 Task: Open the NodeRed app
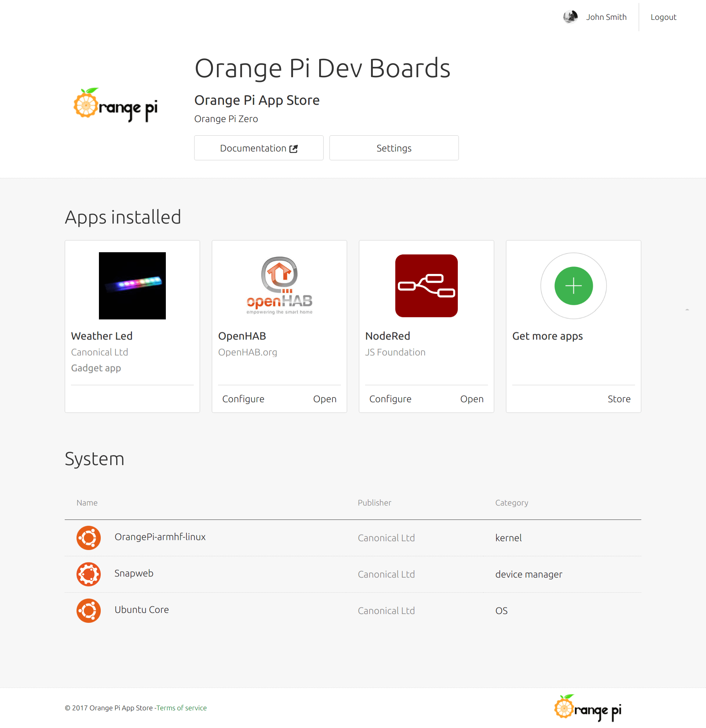coord(472,399)
